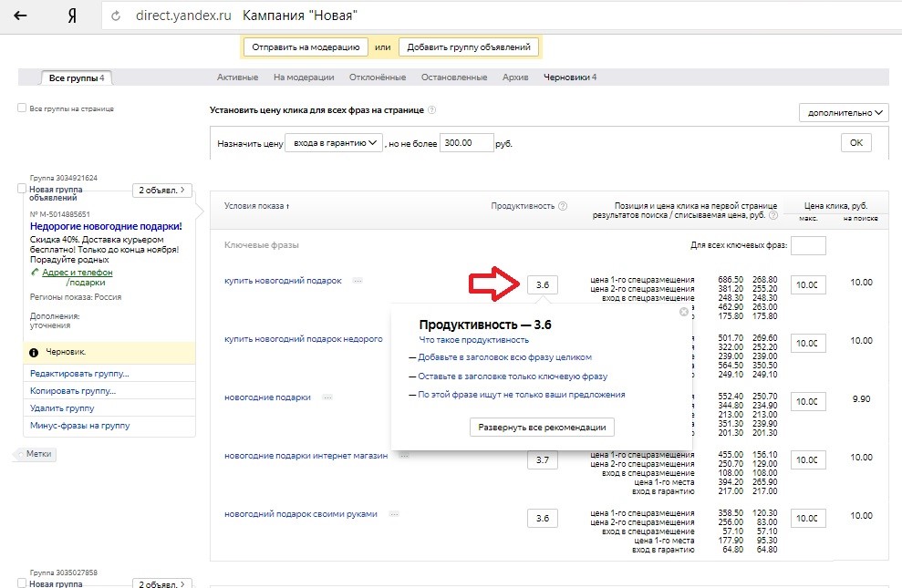Click on-search price 9.90 value
Image resolution: width=902 pixels, height=588 pixels.
(x=861, y=399)
